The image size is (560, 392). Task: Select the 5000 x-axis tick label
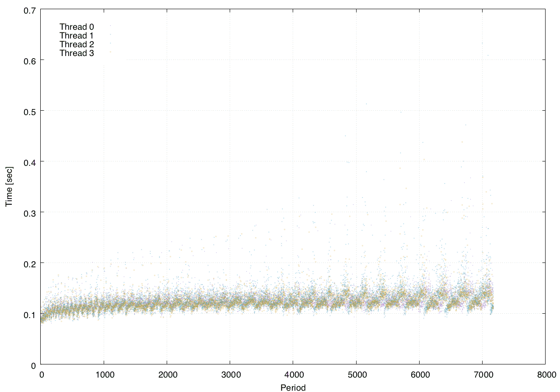point(356,374)
